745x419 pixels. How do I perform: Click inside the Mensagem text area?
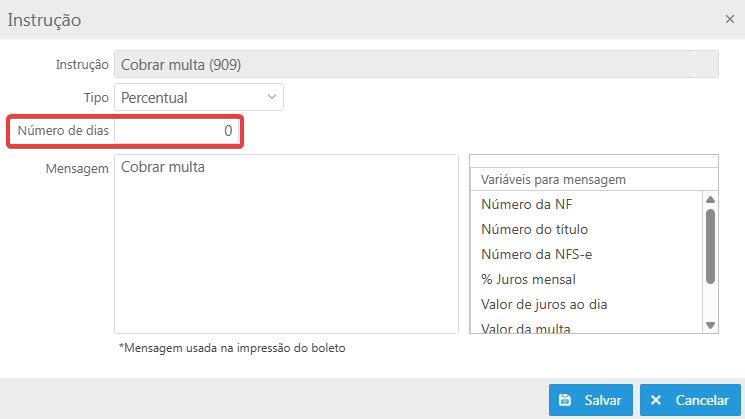click(286, 243)
